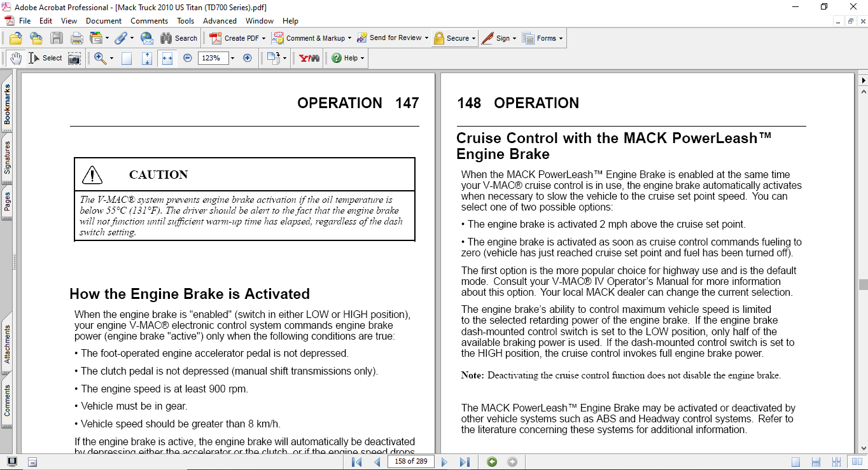Open the Document menu

tap(104, 21)
